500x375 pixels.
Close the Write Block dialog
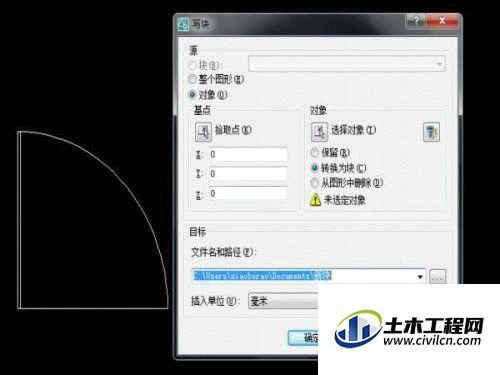442,21
